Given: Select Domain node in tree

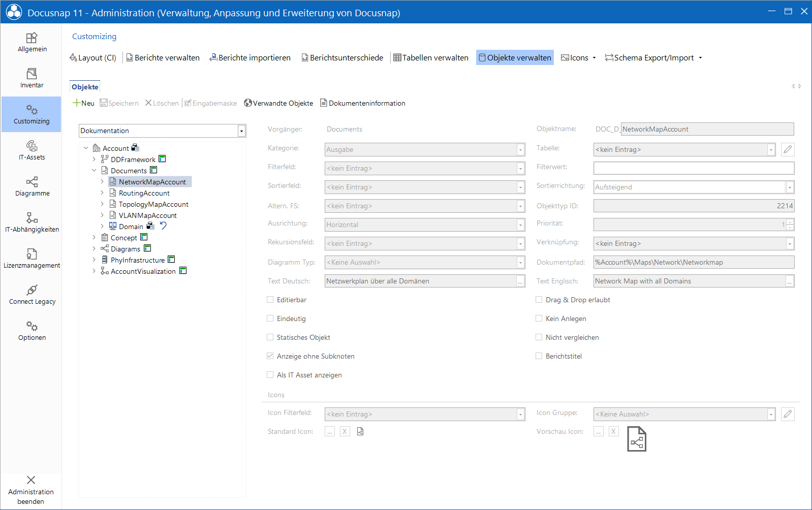Looking at the screenshot, I should (x=131, y=227).
